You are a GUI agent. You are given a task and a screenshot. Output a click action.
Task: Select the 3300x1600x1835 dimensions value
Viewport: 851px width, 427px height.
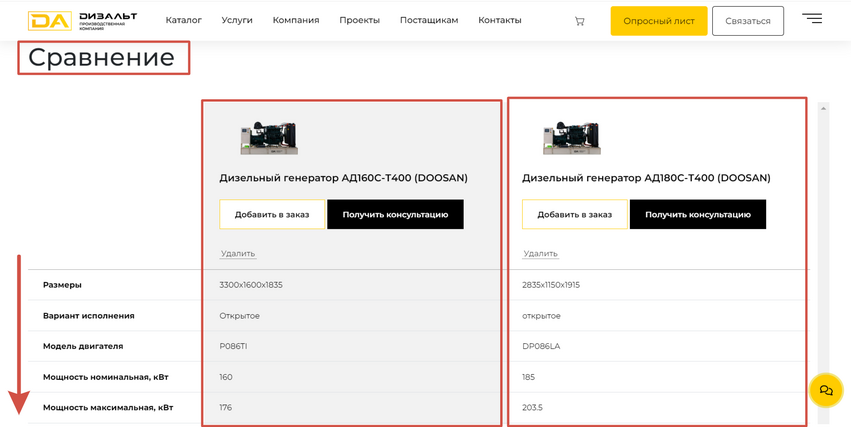tap(251, 285)
